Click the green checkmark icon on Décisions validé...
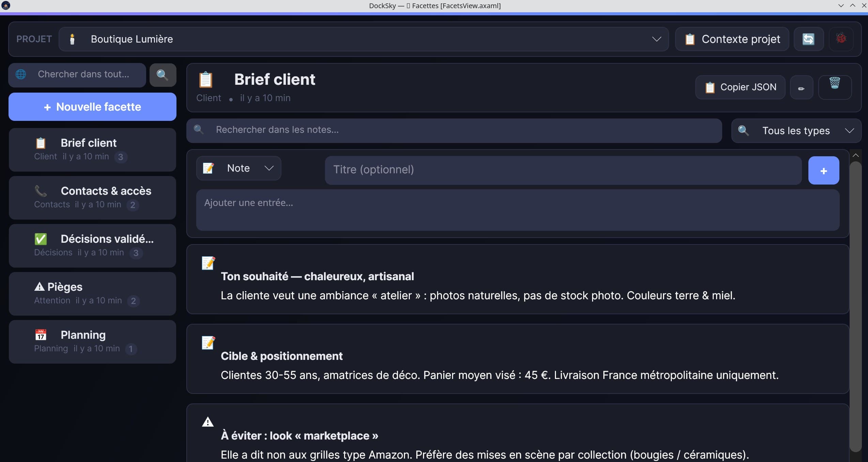The height and width of the screenshot is (462, 868). (x=41, y=239)
